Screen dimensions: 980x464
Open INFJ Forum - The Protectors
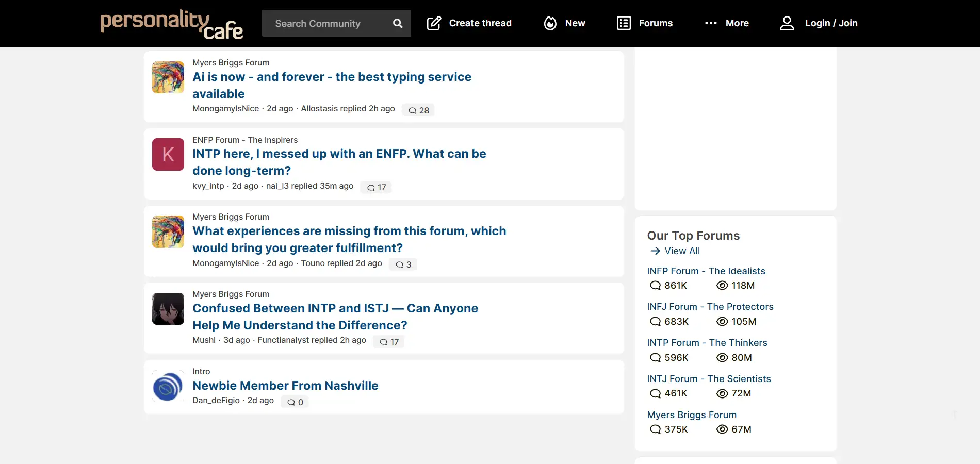pyautogui.click(x=710, y=307)
